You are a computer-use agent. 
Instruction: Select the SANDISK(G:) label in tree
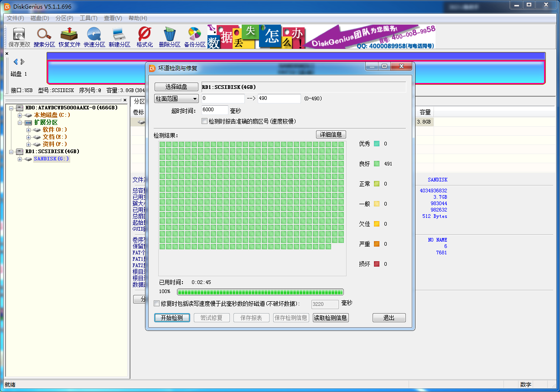(x=52, y=159)
